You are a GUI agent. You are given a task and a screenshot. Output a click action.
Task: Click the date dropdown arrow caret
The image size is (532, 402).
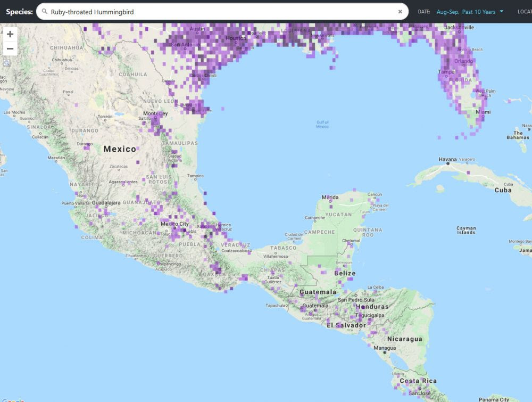coord(502,11)
